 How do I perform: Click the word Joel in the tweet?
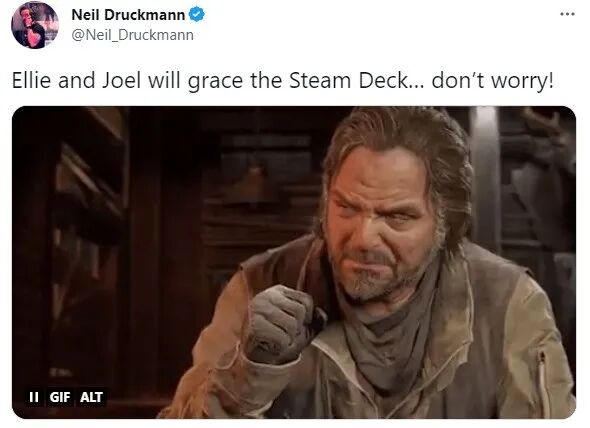pyautogui.click(x=122, y=81)
